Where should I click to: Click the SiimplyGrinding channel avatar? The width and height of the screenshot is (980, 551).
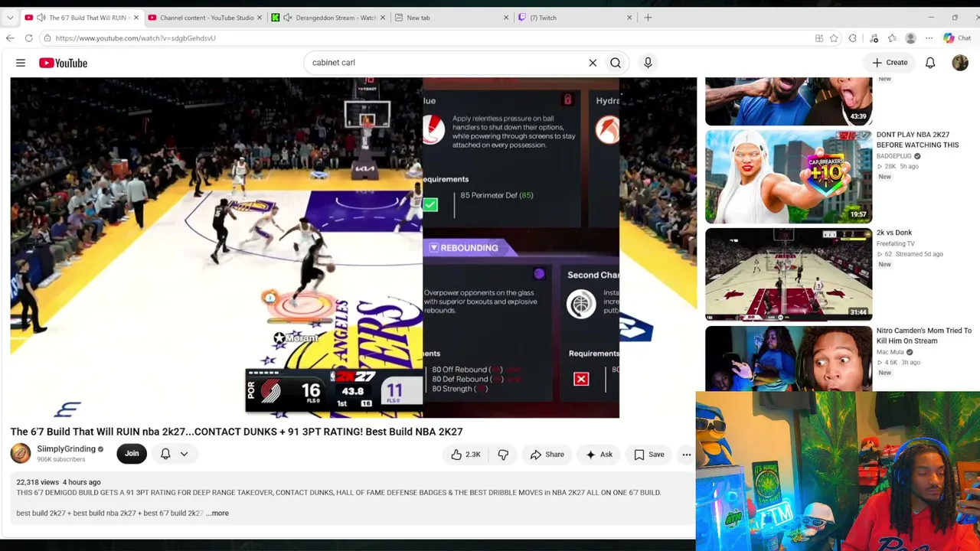21,454
